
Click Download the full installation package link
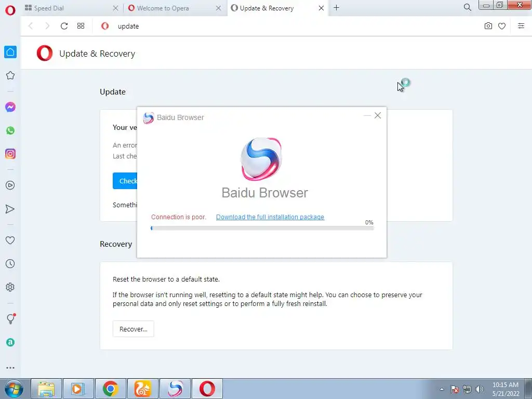click(270, 217)
